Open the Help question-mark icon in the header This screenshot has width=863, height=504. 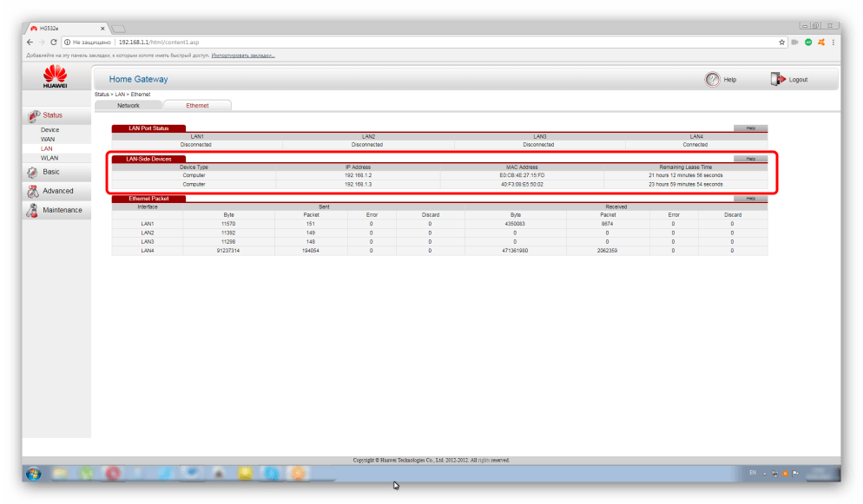712,80
